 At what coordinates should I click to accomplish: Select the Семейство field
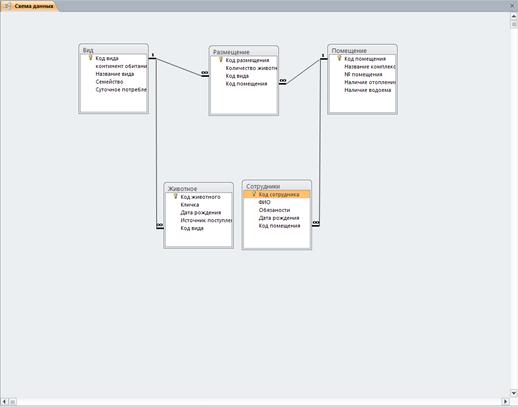pos(114,82)
